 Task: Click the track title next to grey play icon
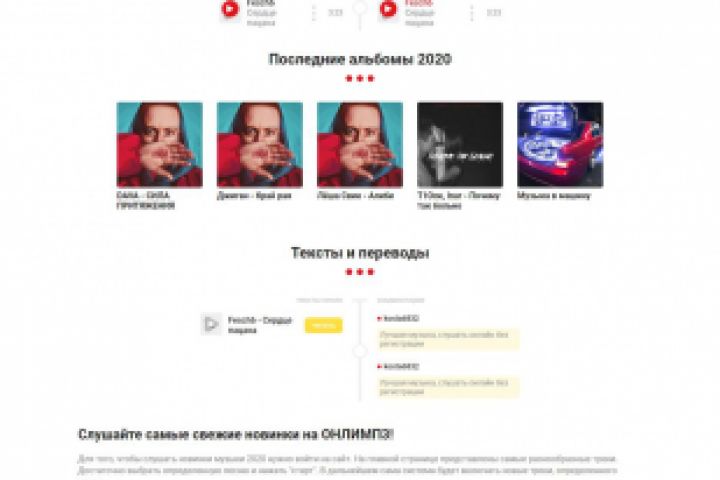pos(260,325)
